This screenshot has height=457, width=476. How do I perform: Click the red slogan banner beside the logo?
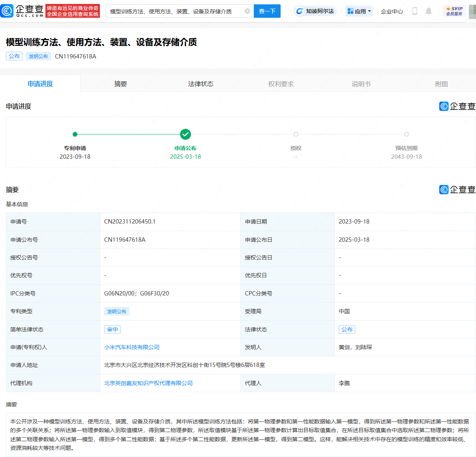73,11
